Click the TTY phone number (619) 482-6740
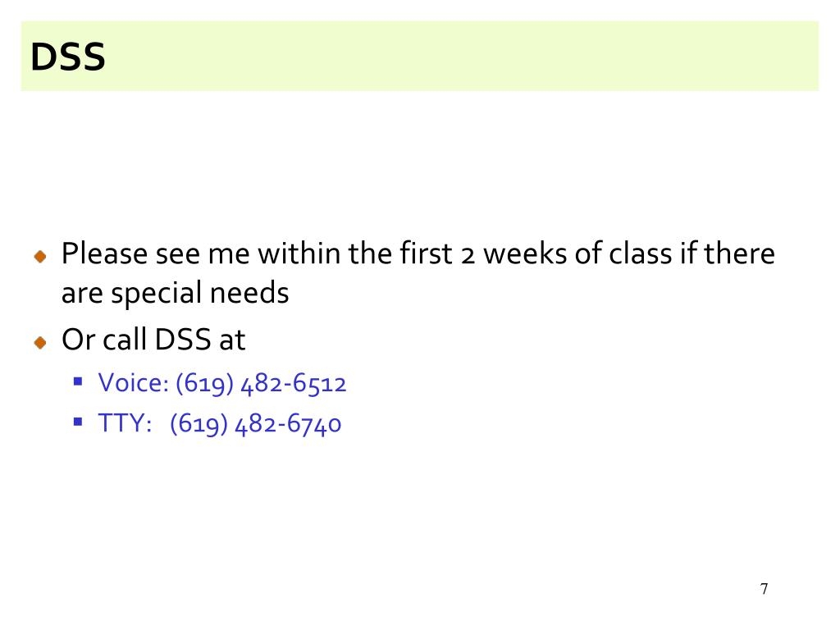Screen dimensions: 840x630 tap(256, 424)
